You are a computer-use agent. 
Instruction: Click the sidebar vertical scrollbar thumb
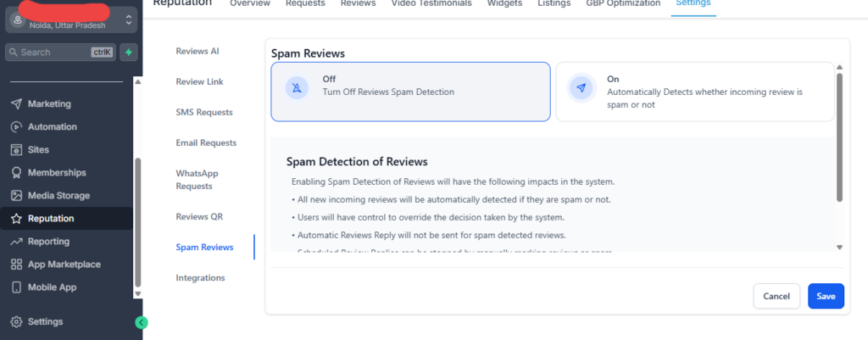138,222
